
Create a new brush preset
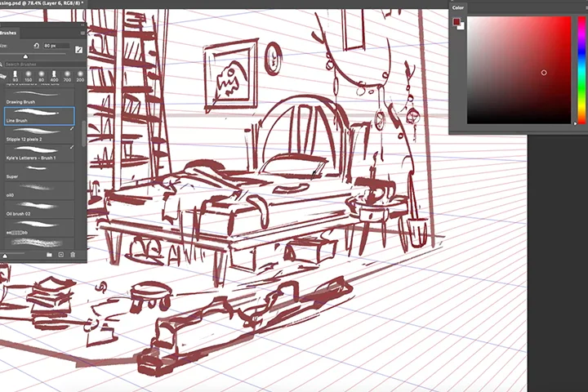[61, 255]
